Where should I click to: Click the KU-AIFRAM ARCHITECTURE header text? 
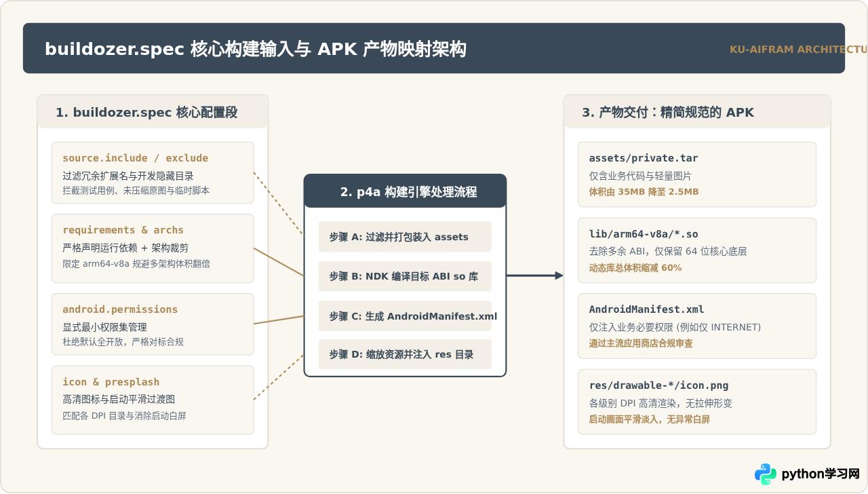799,50
